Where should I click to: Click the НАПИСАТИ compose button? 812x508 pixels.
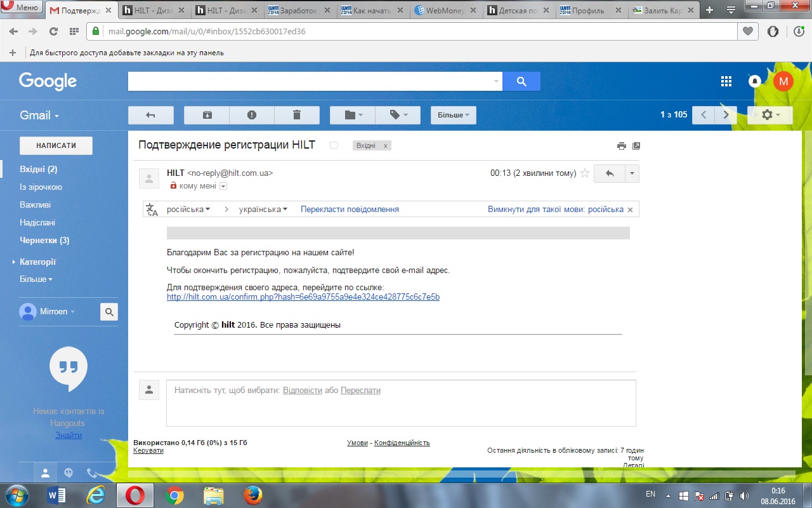pyautogui.click(x=56, y=145)
